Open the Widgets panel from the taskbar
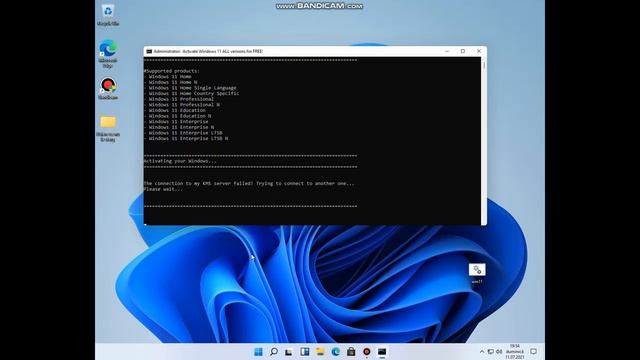This screenshot has height=360, width=640. pos(304,352)
